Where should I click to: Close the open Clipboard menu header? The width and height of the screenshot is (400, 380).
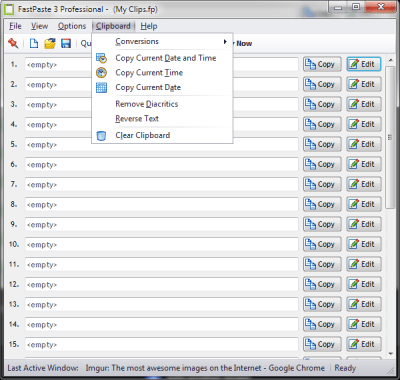click(x=113, y=26)
